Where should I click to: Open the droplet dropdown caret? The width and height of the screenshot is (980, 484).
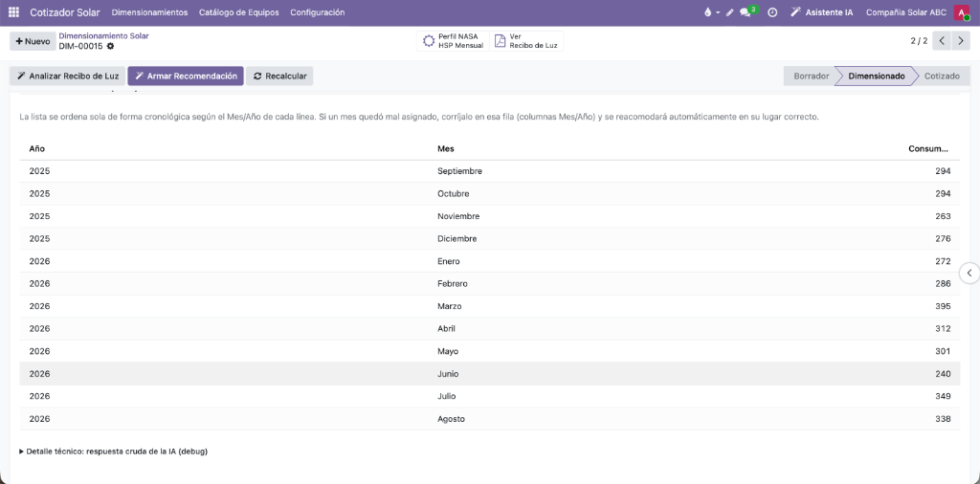coord(718,12)
